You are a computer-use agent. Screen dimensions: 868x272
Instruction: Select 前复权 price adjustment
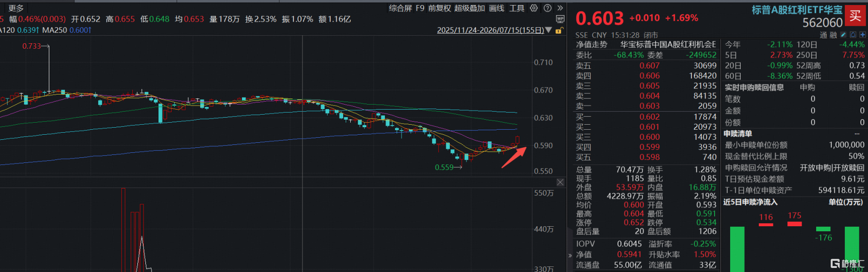click(x=440, y=8)
